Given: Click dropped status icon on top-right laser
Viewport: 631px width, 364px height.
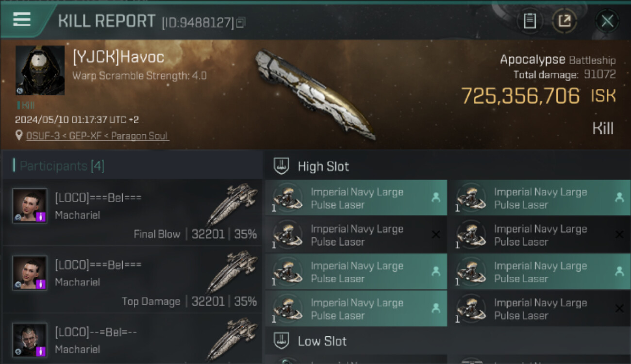Looking at the screenshot, I should coord(619,198).
